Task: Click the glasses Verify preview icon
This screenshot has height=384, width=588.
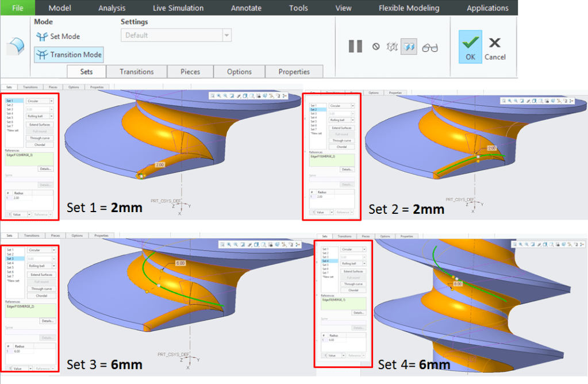Action: click(429, 47)
